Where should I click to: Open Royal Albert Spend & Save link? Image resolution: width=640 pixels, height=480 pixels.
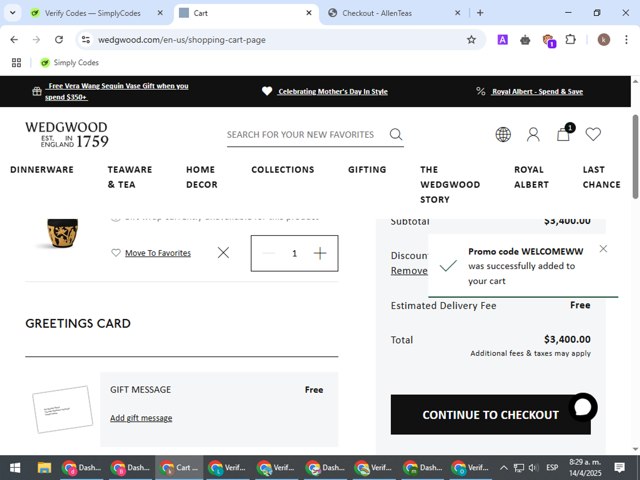(537, 91)
